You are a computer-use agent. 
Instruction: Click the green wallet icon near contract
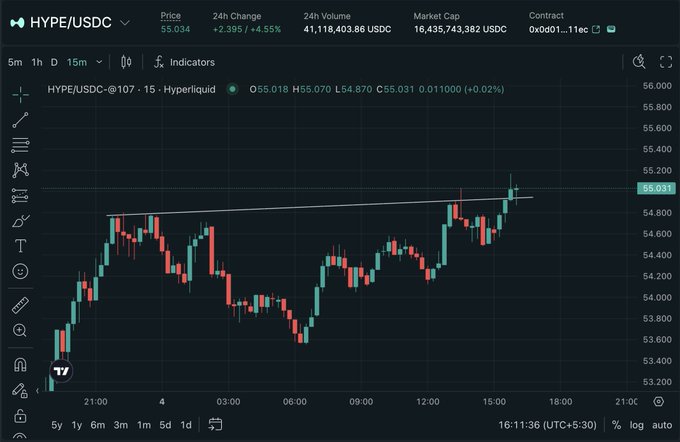click(x=611, y=29)
